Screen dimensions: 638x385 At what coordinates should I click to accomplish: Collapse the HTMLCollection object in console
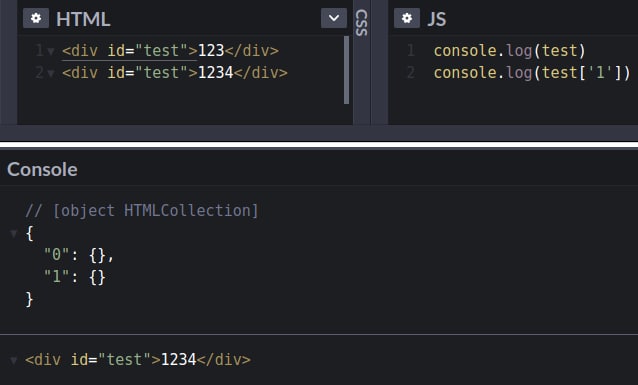(x=14, y=234)
